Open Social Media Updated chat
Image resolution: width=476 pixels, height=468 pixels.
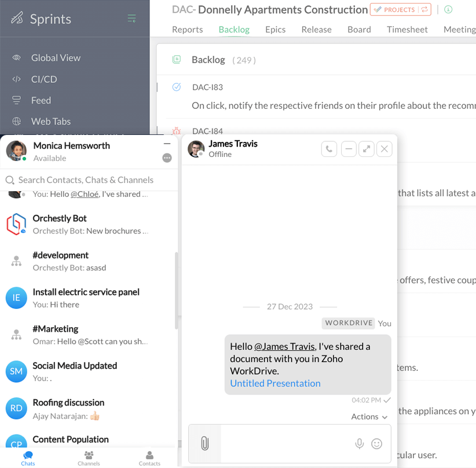tap(89, 372)
